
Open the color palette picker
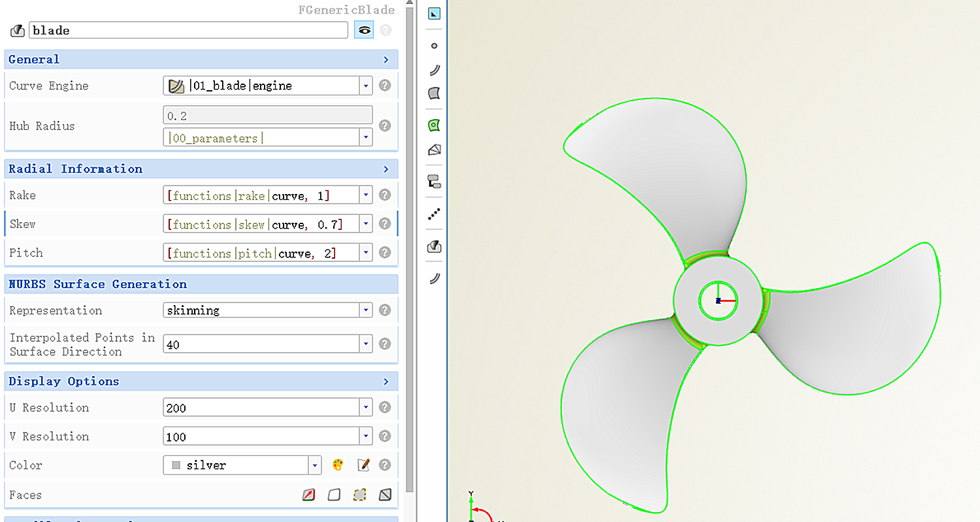[338, 465]
